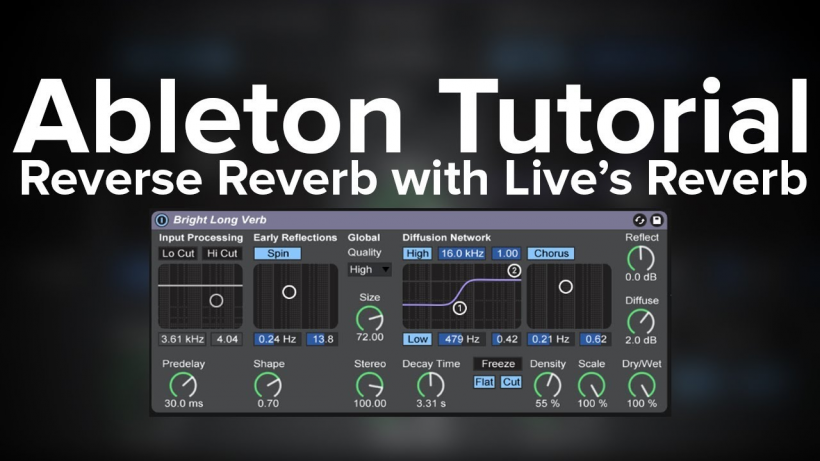Screen dimensions: 820x461
Task: Toggle the Reverb device activator power icon
Action: [x=162, y=220]
